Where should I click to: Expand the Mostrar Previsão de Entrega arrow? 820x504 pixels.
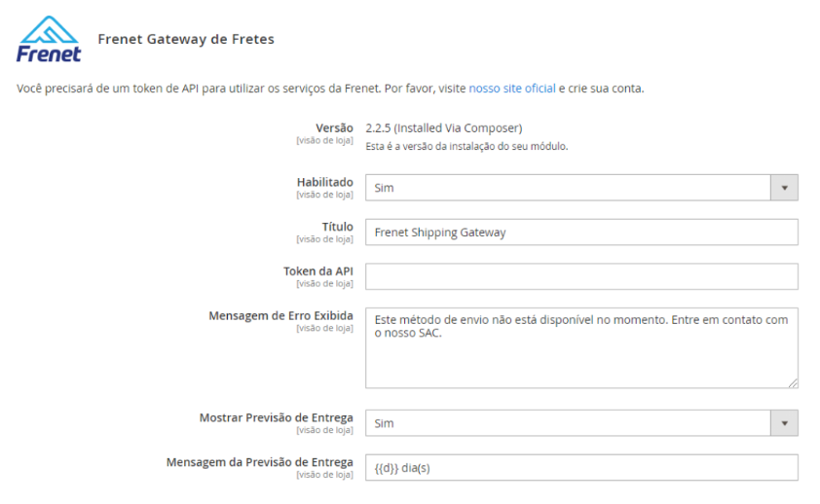[784, 423]
